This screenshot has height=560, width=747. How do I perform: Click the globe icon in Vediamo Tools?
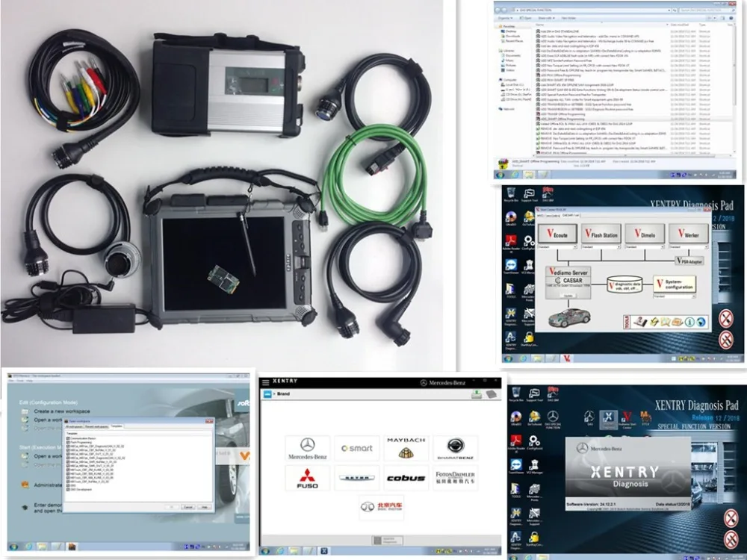coord(701,322)
